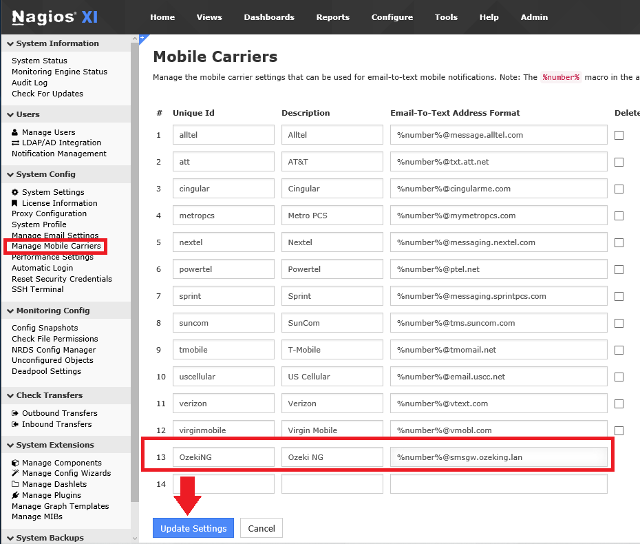Image resolution: width=640 pixels, height=544 pixels.
Task: Open Monitoring Engine Status link
Action: tap(60, 71)
